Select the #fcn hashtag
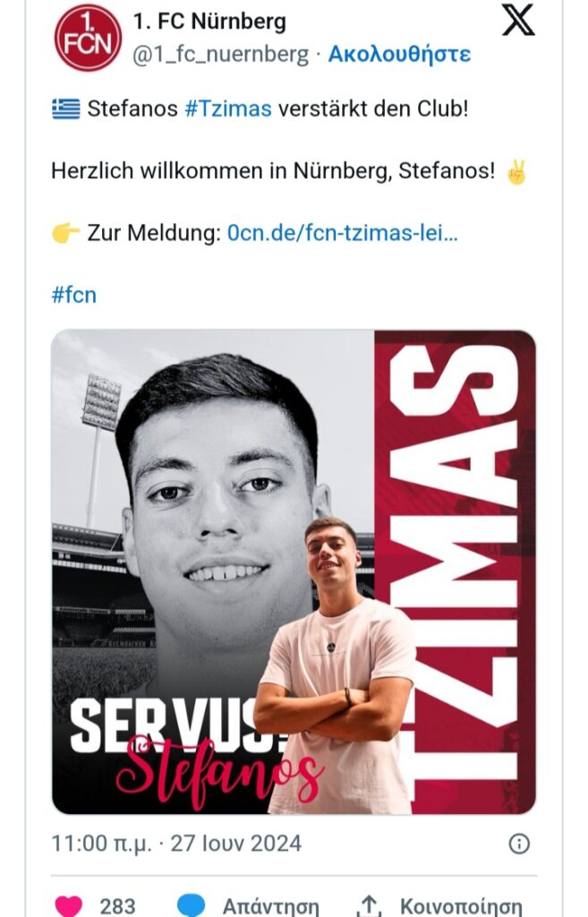 [73, 295]
